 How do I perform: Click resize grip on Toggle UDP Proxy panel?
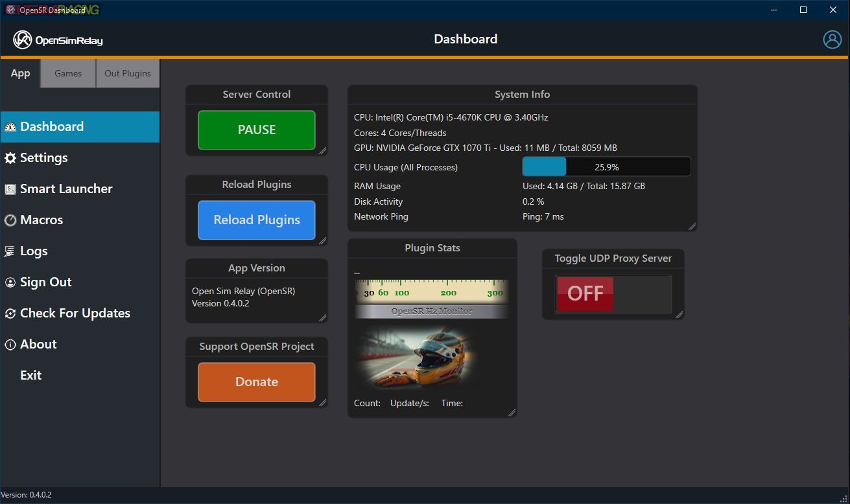click(679, 314)
